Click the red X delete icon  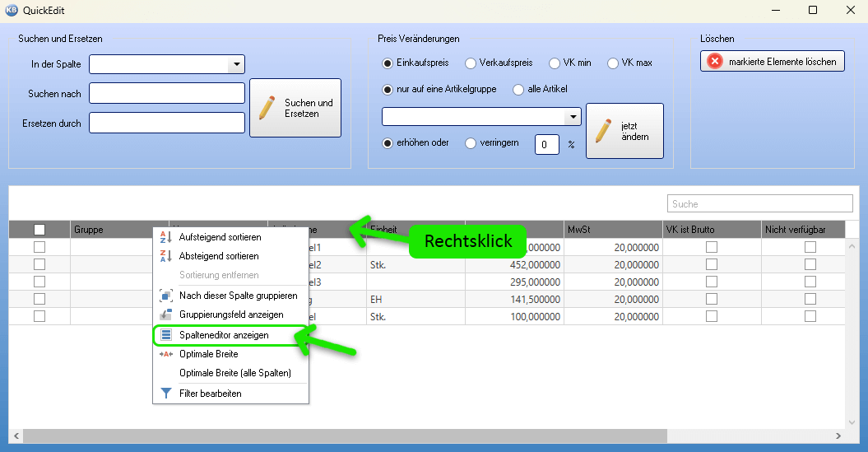[x=715, y=62]
